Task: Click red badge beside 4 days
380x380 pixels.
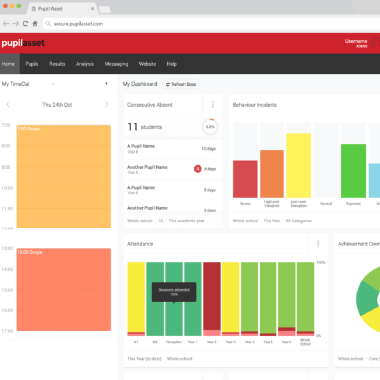Action: point(198,169)
